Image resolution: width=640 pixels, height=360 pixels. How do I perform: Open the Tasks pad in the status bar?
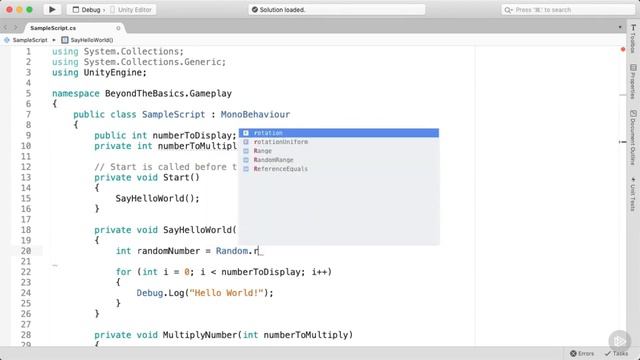(617, 353)
